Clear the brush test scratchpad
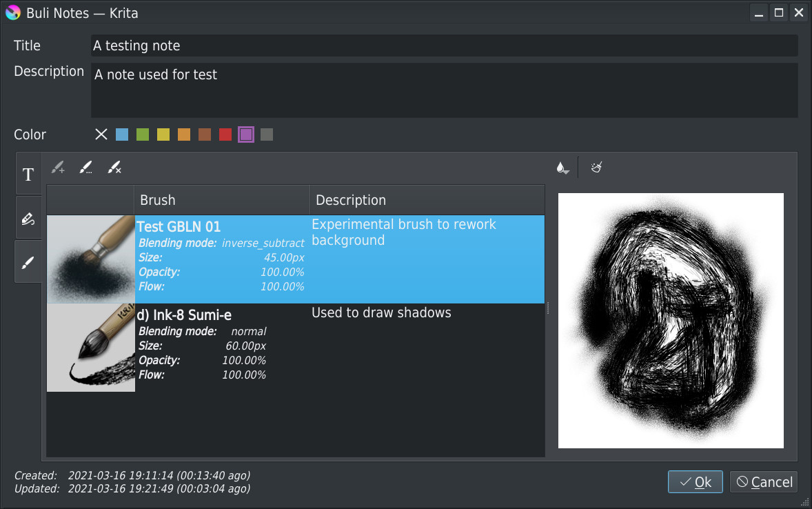The height and width of the screenshot is (509, 812). click(596, 168)
